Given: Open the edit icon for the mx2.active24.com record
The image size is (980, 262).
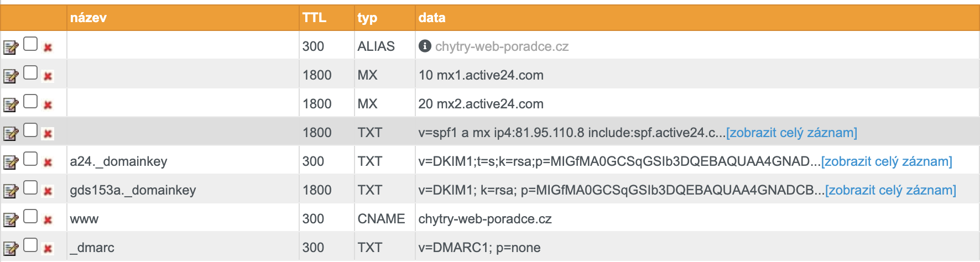Looking at the screenshot, I should pos(11,105).
